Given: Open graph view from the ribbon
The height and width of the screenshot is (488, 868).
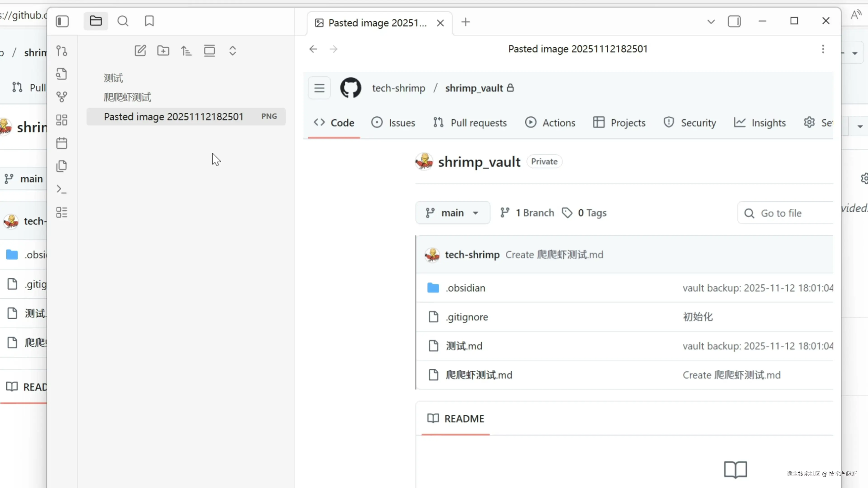Looking at the screenshot, I should 62,97.
